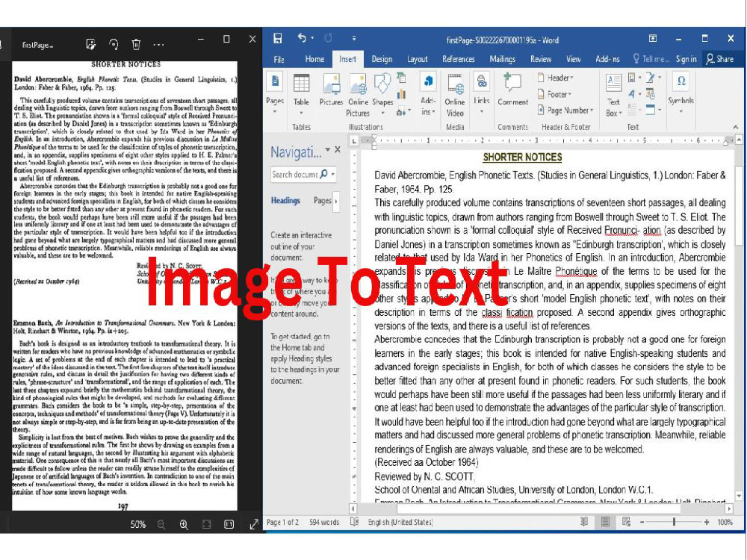Switch to the Design ribbon tab
The height and width of the screenshot is (560, 747).
382,59
